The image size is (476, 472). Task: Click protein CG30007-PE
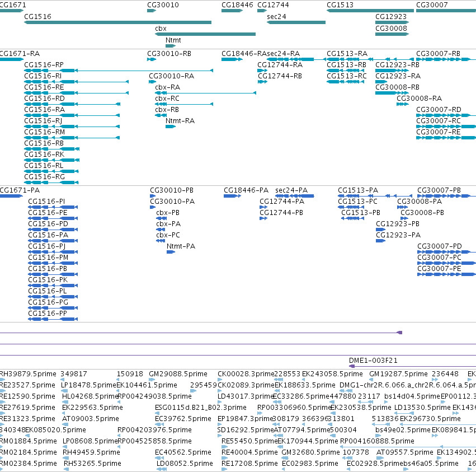[439, 269]
